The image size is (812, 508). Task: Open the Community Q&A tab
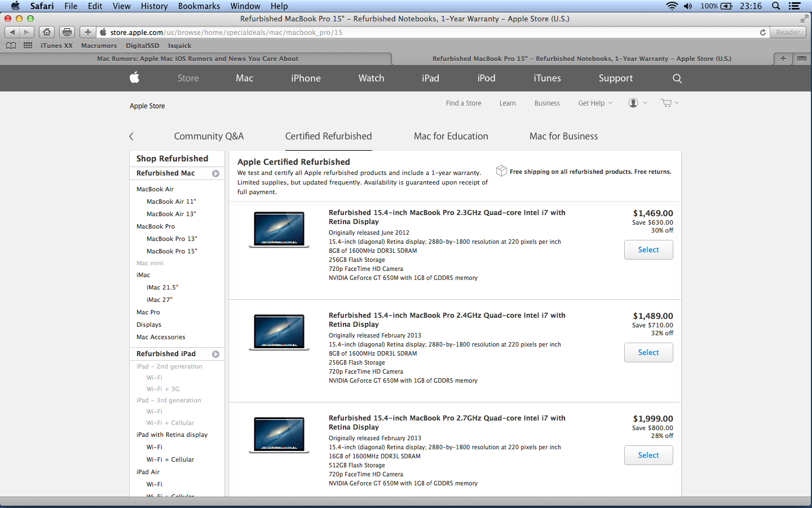tap(209, 136)
